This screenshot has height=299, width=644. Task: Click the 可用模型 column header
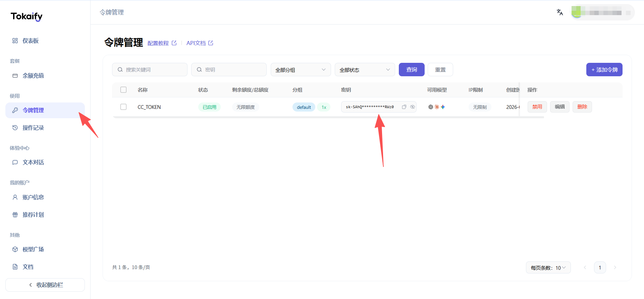tap(437, 90)
